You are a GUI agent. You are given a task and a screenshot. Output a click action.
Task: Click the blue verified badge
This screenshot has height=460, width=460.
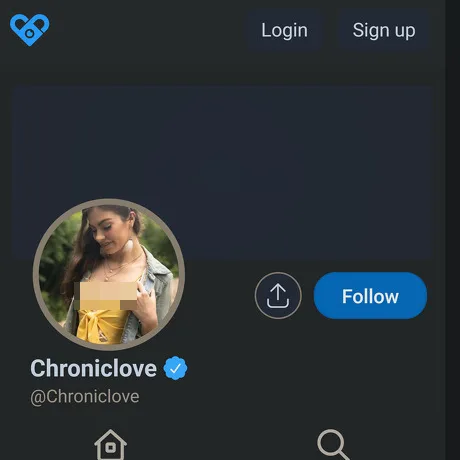[x=175, y=368]
